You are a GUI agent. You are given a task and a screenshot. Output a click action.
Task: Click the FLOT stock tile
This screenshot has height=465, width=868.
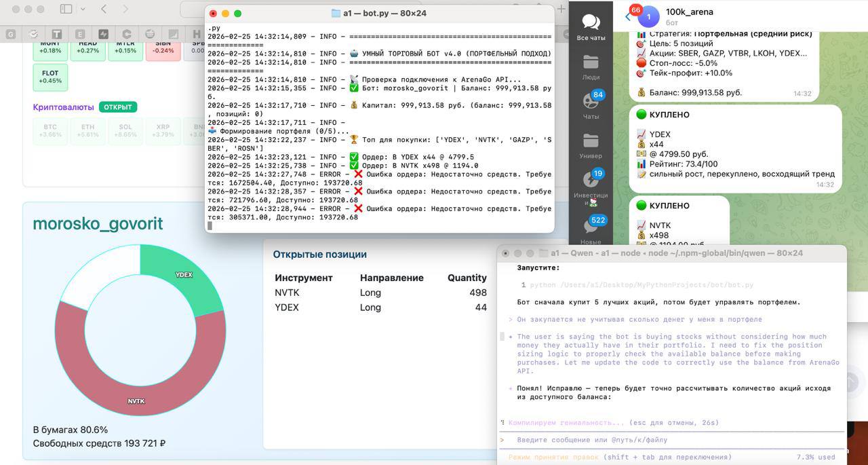point(50,77)
